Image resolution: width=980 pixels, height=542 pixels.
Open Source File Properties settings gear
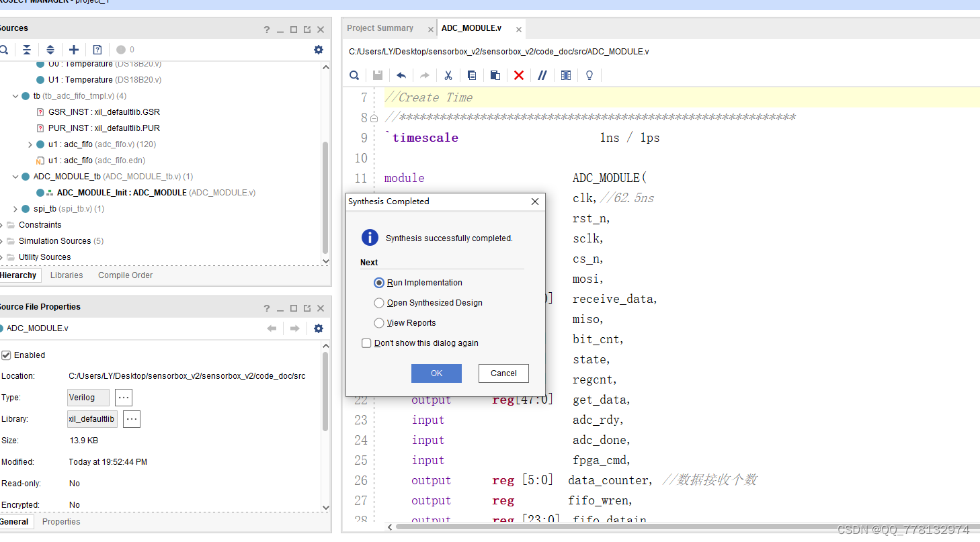point(319,328)
